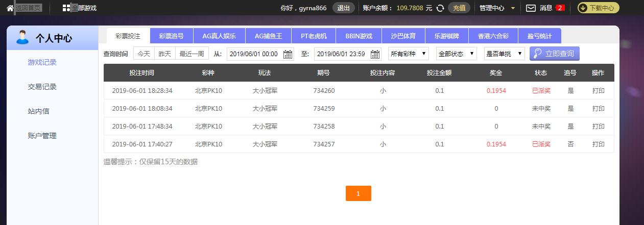Open the end date calendar icon
The image size is (644, 225).
(375, 54)
